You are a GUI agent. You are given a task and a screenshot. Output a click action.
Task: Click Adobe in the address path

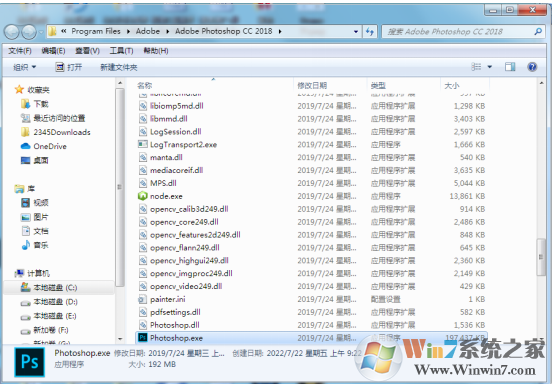tap(148, 31)
